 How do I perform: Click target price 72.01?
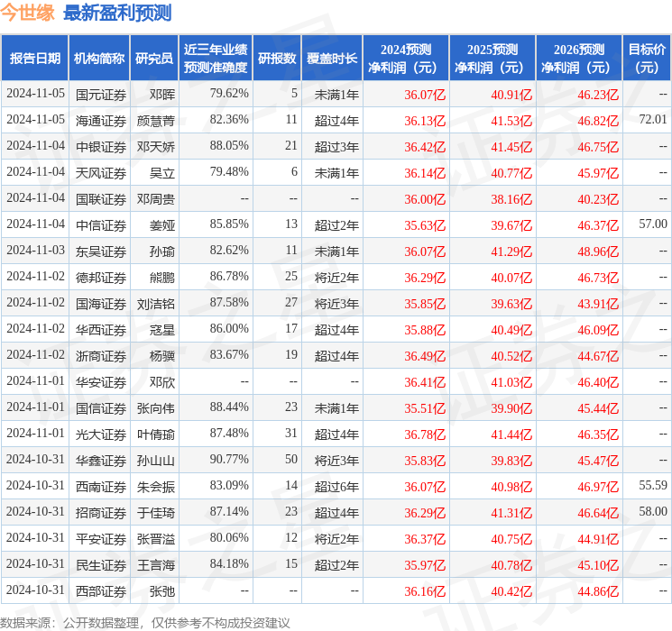pyautogui.click(x=653, y=120)
